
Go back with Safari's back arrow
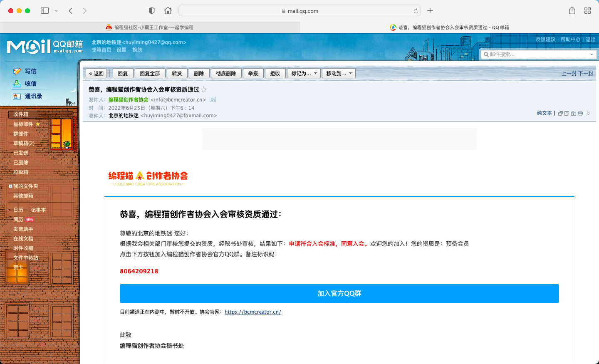tap(71, 11)
